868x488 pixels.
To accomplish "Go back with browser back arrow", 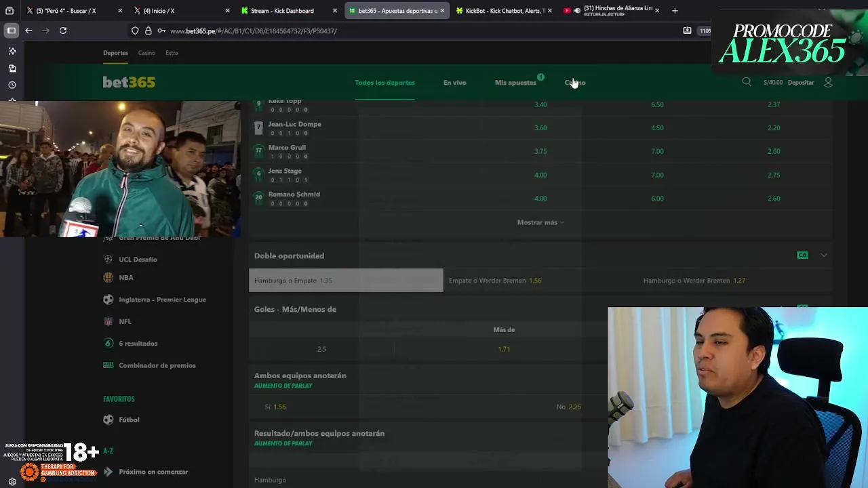I will click(28, 30).
